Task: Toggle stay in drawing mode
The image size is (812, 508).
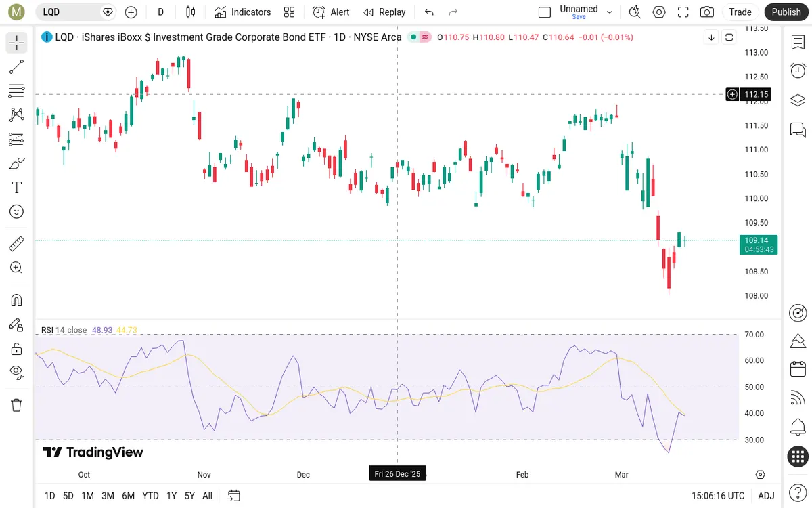Action: (17, 324)
